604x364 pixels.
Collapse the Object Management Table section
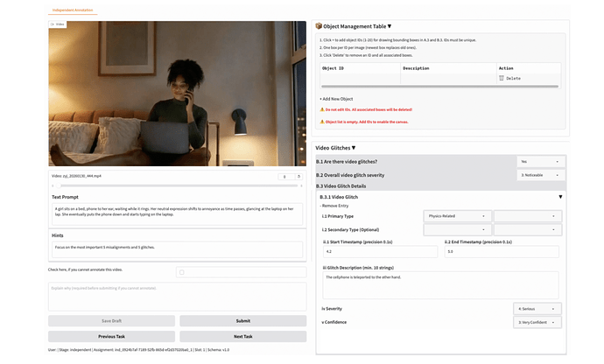pyautogui.click(x=390, y=27)
